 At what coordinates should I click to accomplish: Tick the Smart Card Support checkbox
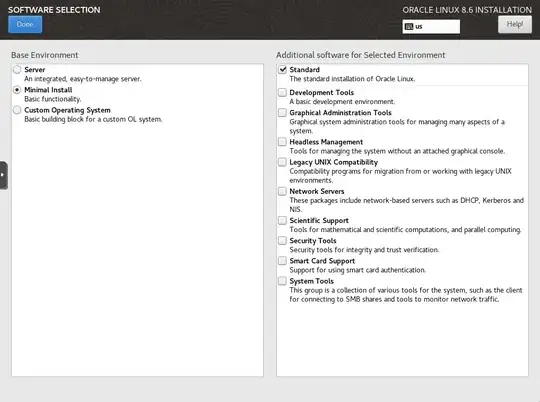tap(282, 261)
